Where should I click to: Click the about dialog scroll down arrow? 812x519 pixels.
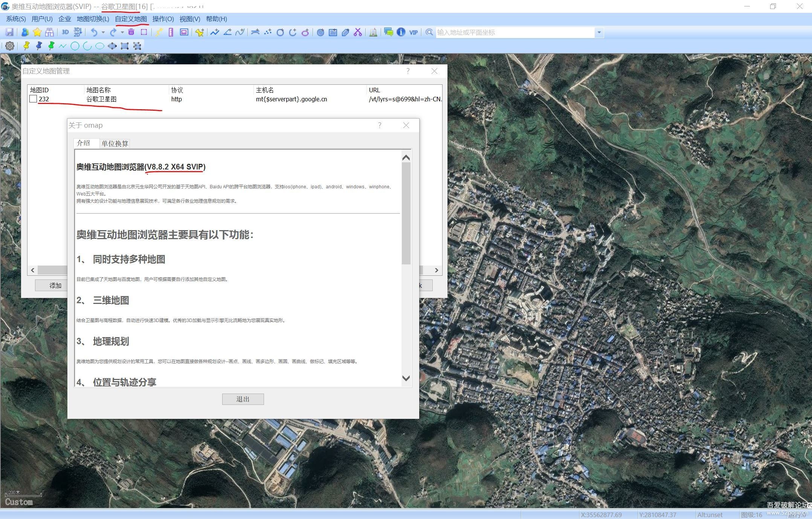point(406,378)
